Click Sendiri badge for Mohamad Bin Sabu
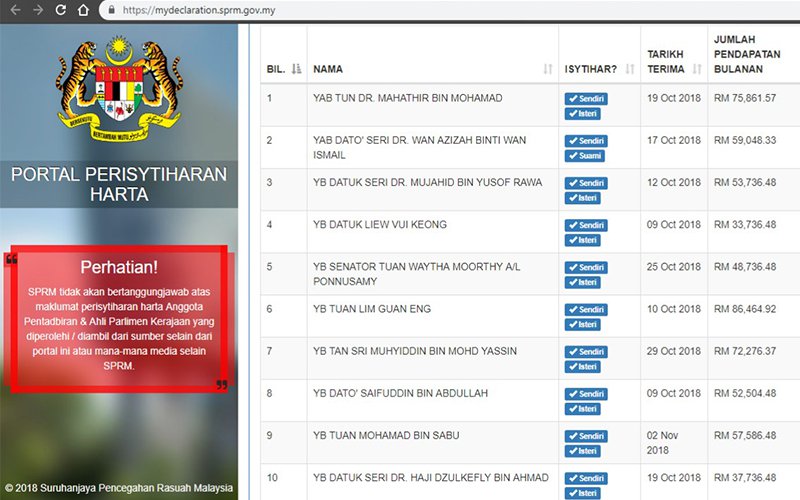This screenshot has width=800, height=500. coord(586,436)
